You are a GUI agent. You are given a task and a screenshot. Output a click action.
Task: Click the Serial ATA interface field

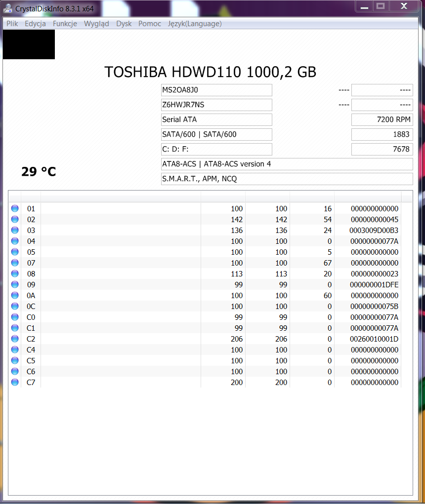pos(216,119)
